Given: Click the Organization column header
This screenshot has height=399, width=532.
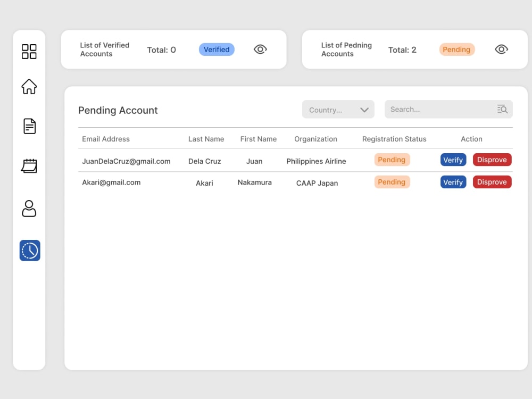Looking at the screenshot, I should (x=316, y=139).
